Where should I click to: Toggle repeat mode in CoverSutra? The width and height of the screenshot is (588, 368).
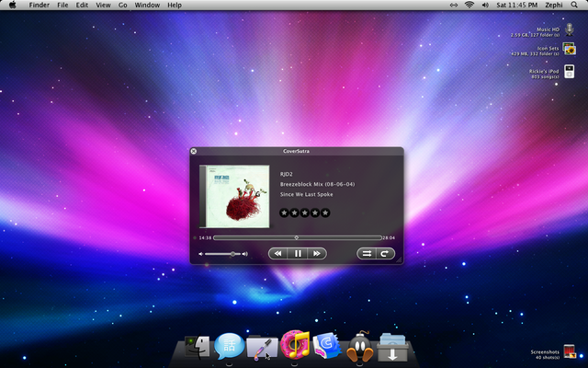385,254
